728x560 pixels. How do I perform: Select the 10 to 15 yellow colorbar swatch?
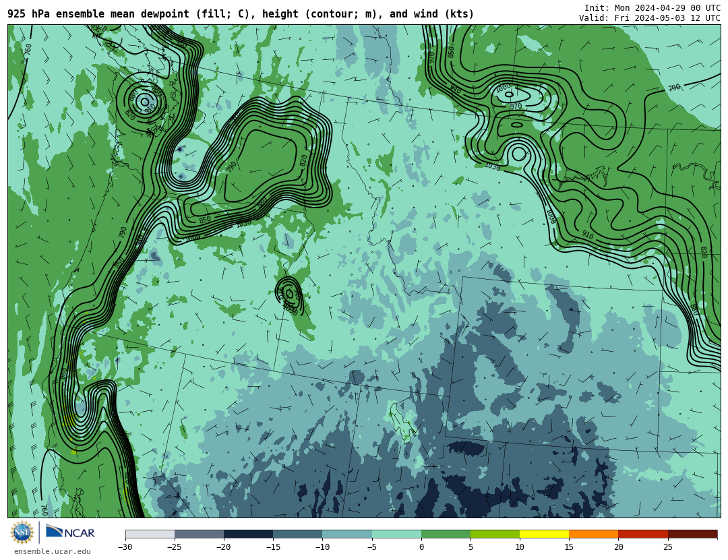(545, 534)
